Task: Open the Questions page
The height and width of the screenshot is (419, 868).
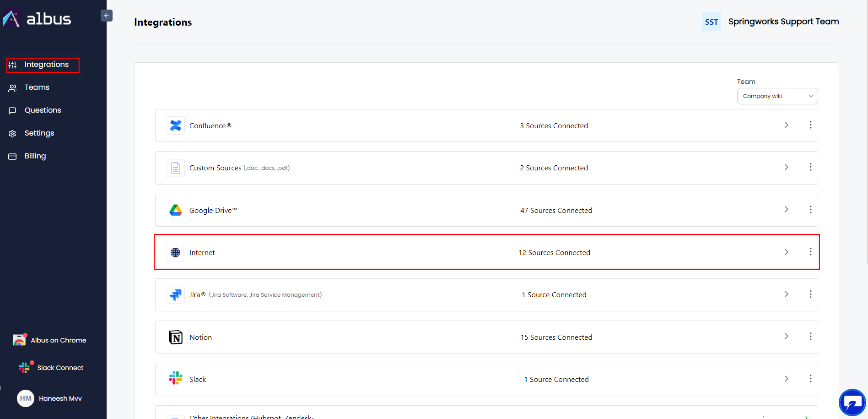Action: pyautogui.click(x=43, y=110)
